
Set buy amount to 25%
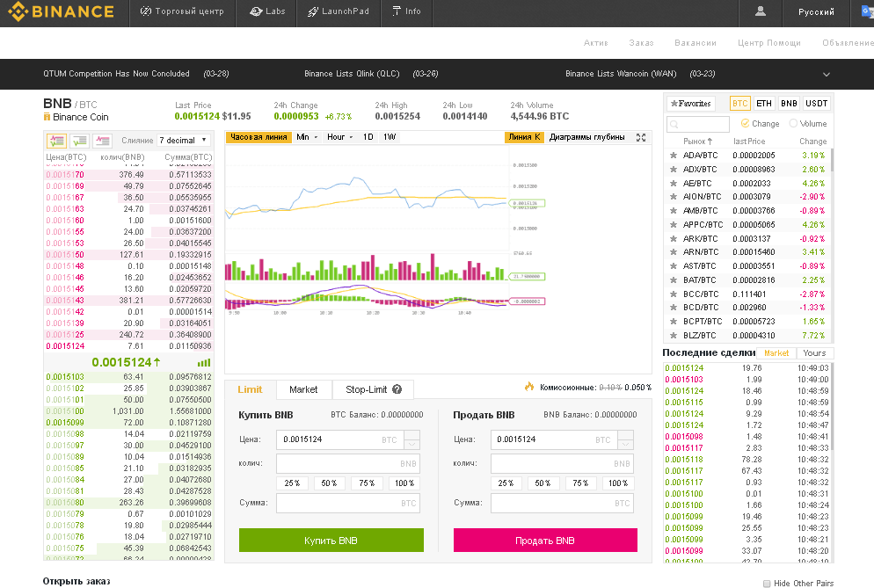click(x=292, y=483)
